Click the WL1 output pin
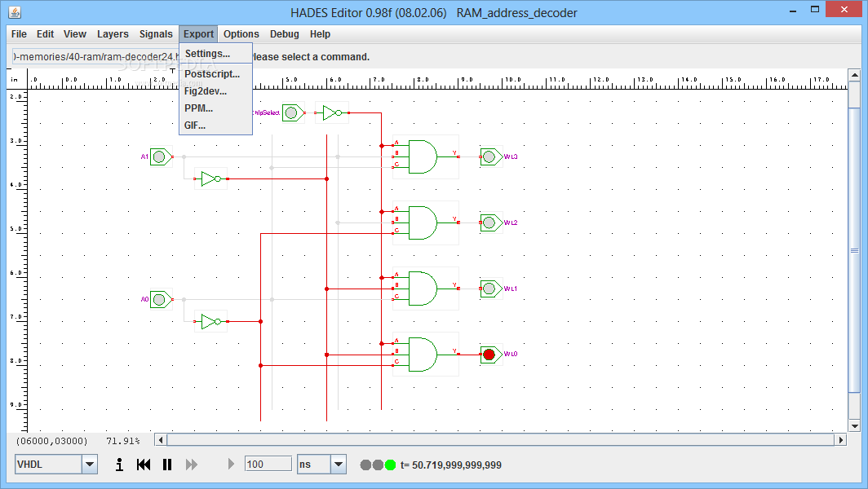 click(x=490, y=289)
